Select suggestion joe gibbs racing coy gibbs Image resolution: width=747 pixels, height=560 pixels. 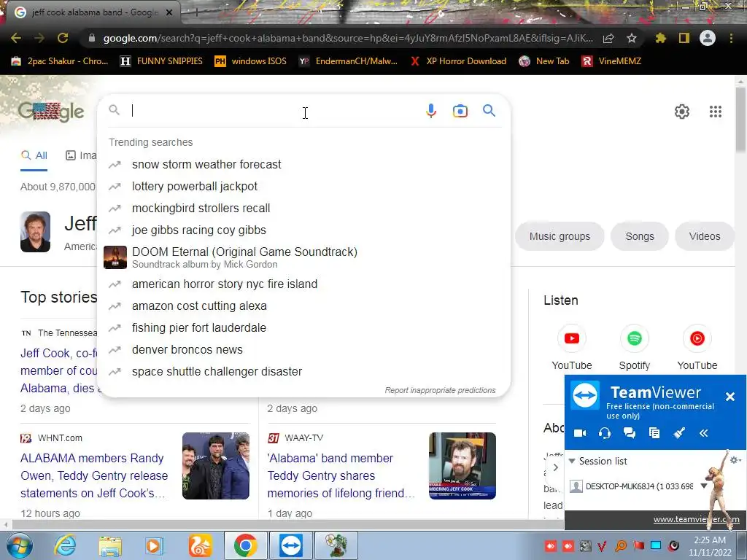[303, 230]
